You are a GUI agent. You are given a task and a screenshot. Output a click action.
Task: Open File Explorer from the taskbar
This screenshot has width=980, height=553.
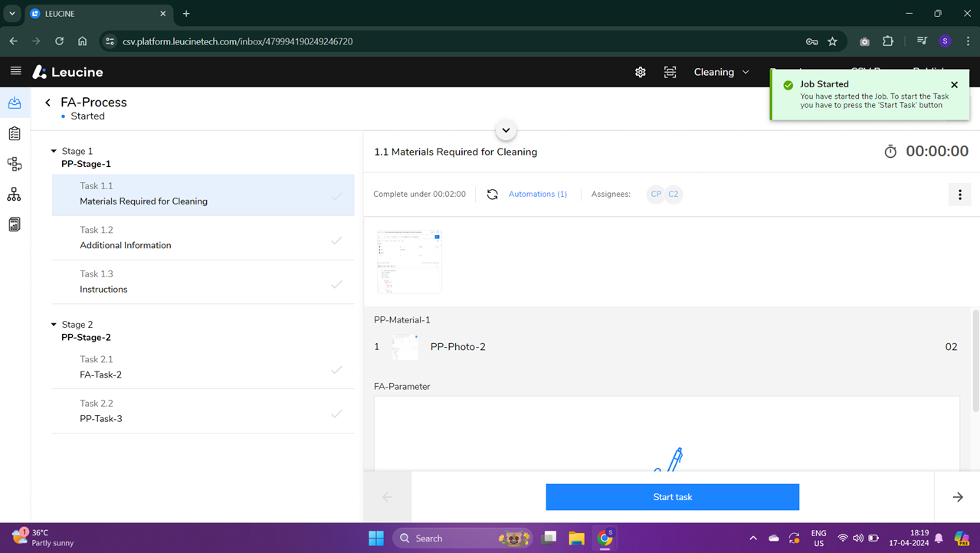tap(577, 538)
